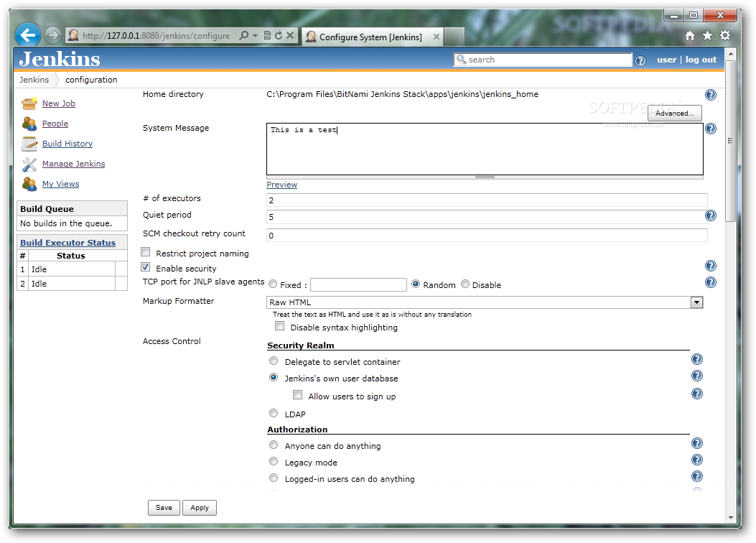Open help for Logged-in users can do anything
756x543 pixels.
[x=697, y=476]
